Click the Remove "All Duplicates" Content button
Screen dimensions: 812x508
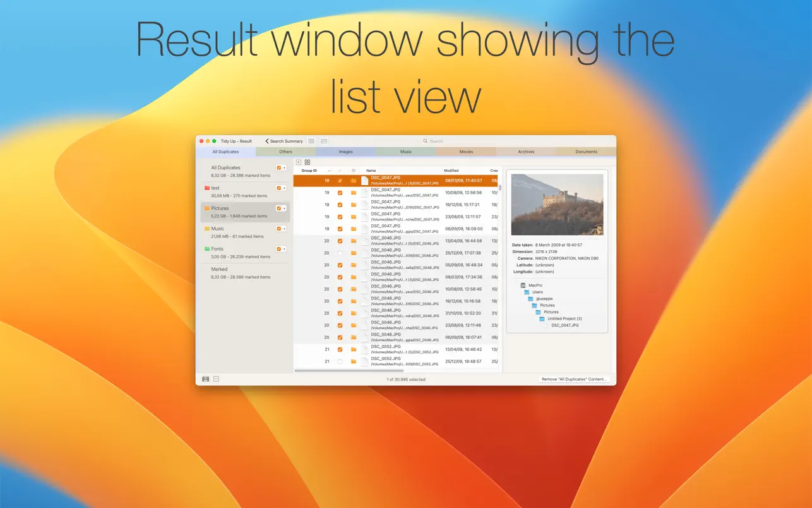click(x=575, y=379)
